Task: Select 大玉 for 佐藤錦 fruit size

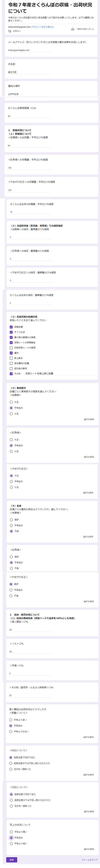Action: (x=11, y=402)
